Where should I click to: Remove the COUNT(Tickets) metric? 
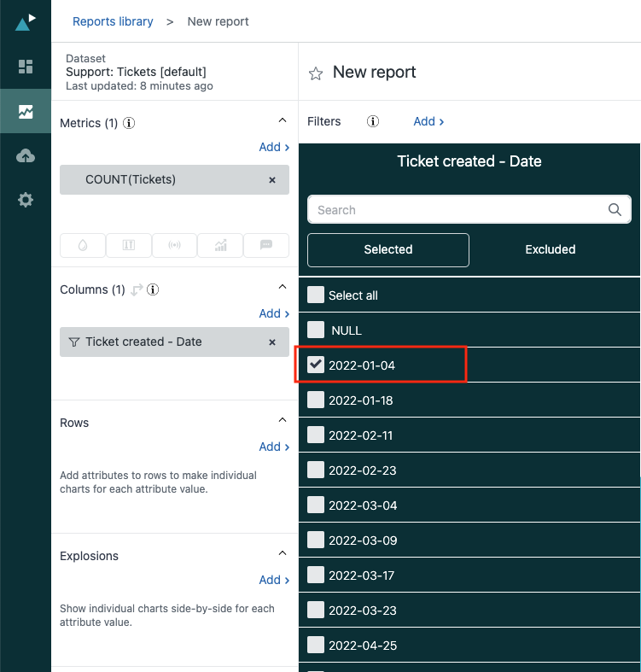point(272,180)
